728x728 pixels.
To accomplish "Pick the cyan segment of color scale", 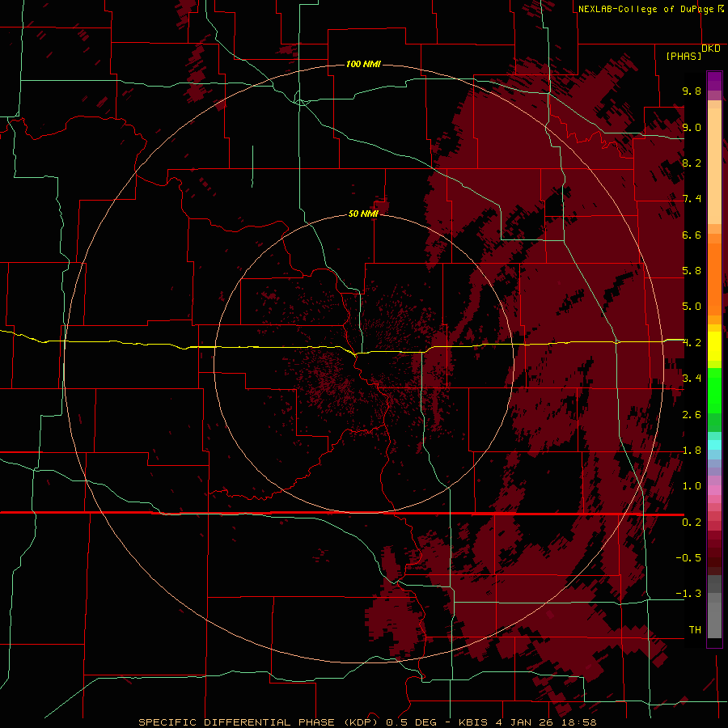I will coord(714,444).
